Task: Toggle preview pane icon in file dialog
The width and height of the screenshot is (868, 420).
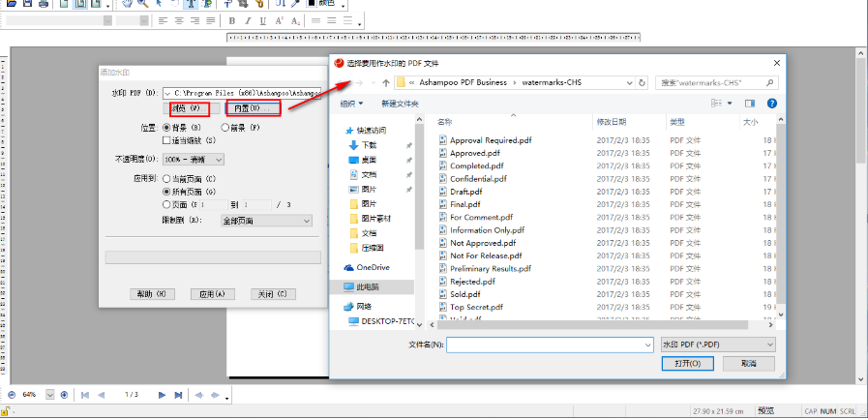Action: [750, 104]
